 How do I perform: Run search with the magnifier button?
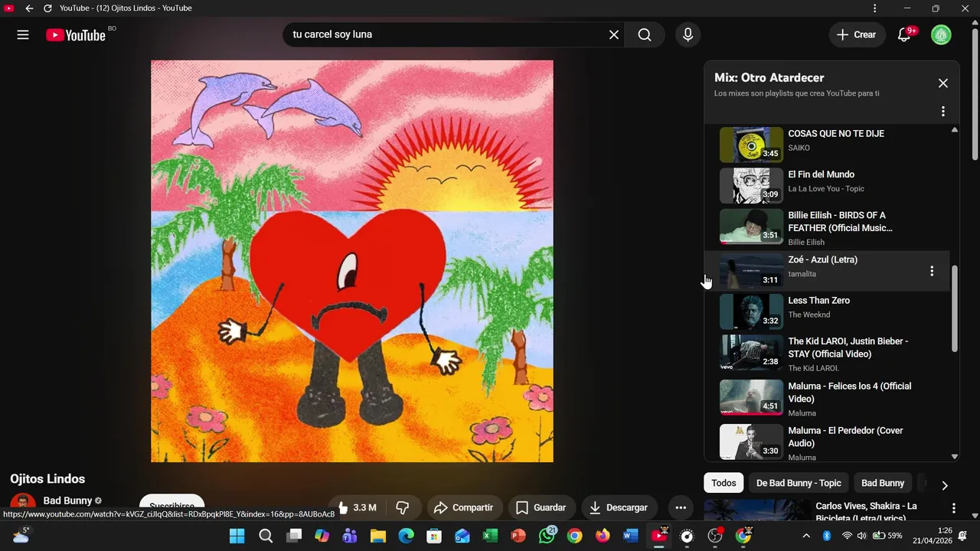click(645, 34)
